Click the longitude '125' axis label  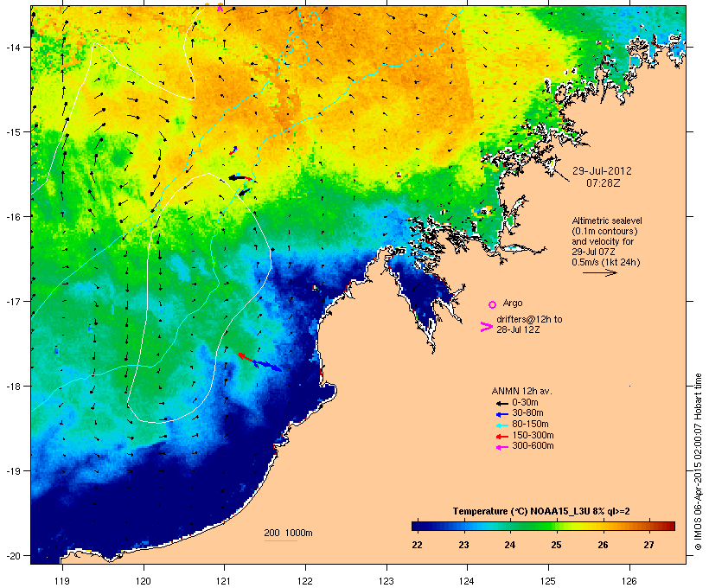[x=548, y=581]
